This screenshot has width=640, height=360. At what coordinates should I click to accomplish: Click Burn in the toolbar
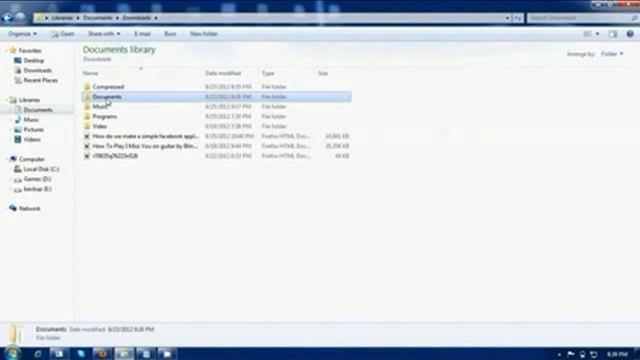point(170,34)
